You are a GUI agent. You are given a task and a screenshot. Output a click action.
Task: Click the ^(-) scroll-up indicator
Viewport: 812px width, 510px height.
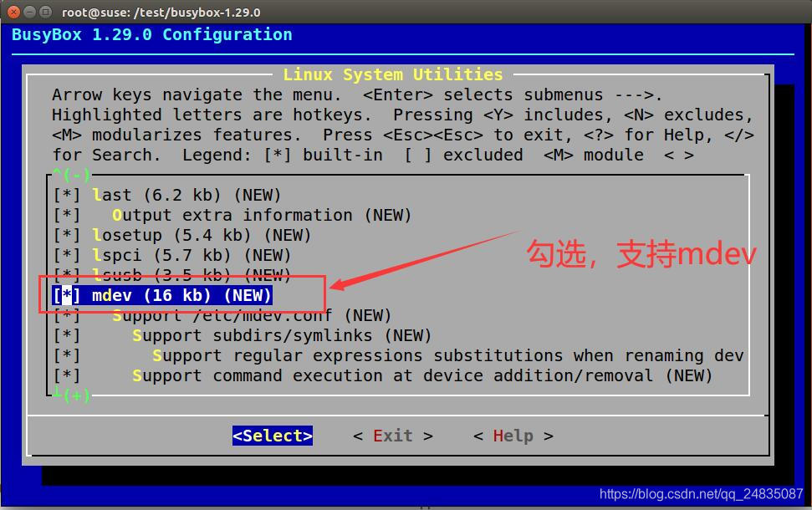click(x=70, y=175)
